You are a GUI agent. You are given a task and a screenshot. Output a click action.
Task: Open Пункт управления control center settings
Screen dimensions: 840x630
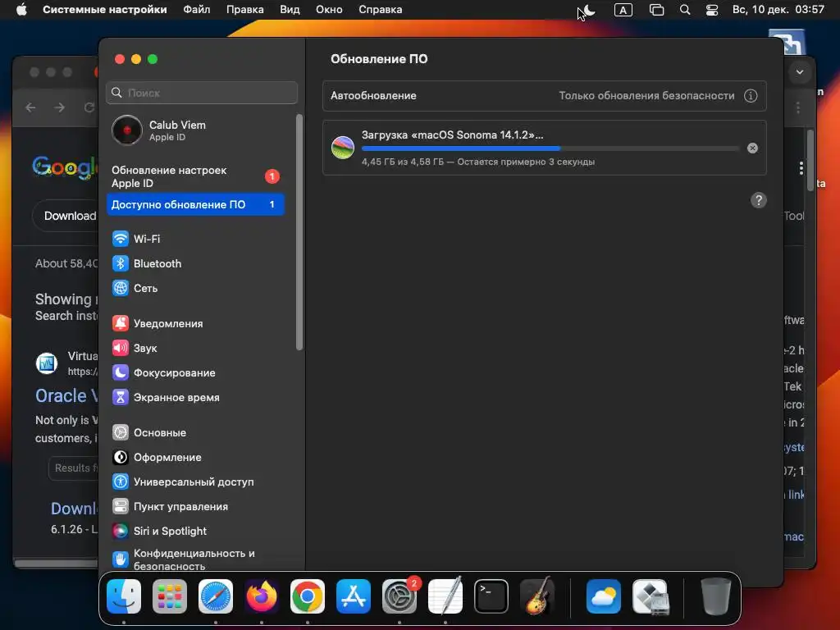pos(170,506)
